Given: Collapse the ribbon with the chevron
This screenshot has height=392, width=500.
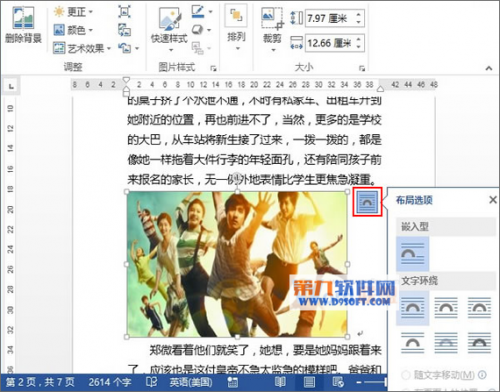Looking at the screenshot, I should 489,68.
